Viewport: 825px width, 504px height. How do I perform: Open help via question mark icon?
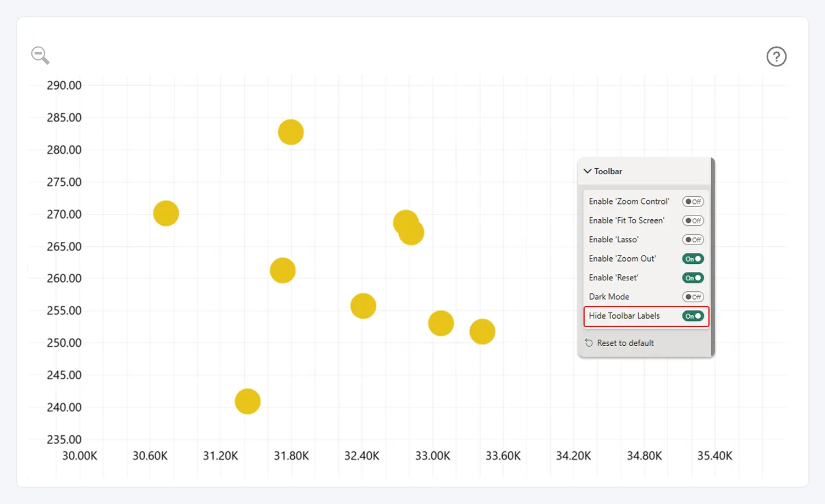[776, 57]
